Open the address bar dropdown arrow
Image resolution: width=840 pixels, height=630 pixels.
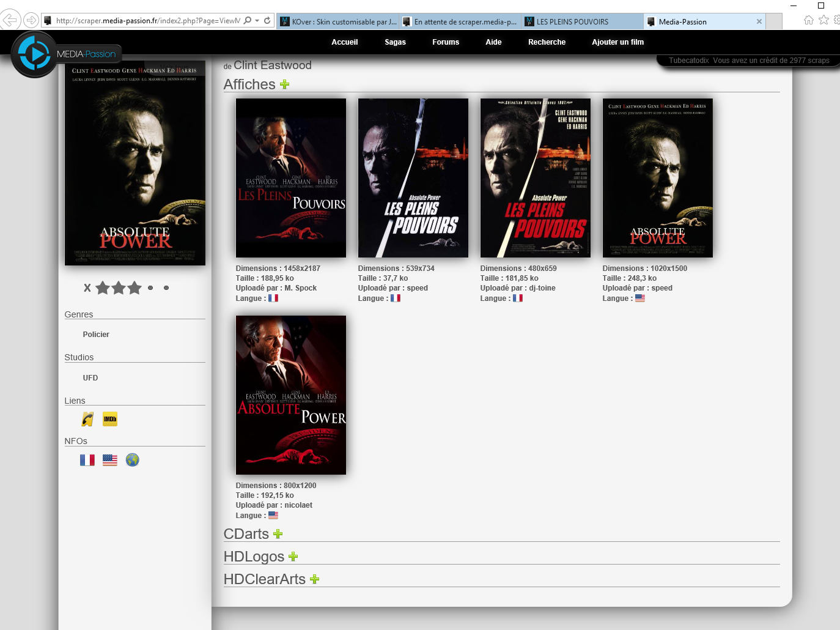coord(257,20)
